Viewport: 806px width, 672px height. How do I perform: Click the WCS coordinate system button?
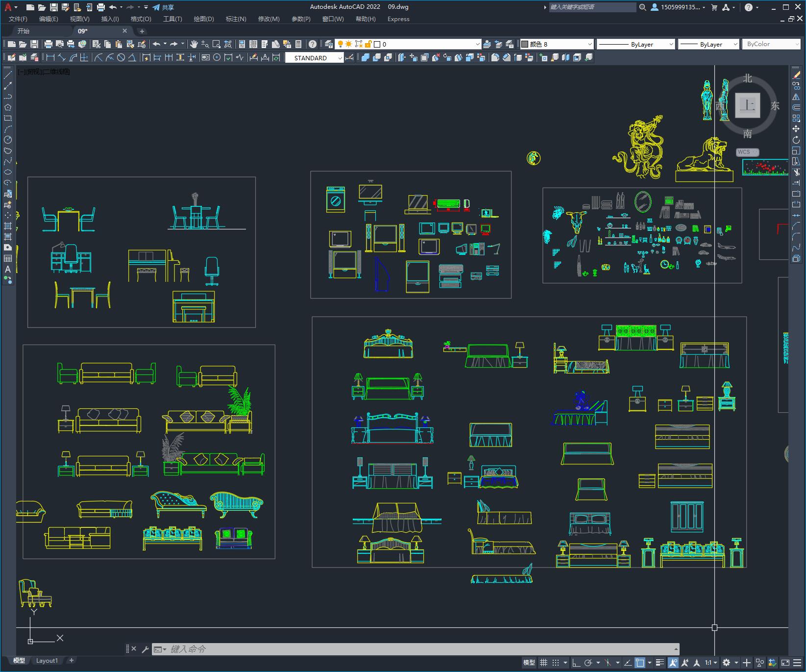click(747, 152)
